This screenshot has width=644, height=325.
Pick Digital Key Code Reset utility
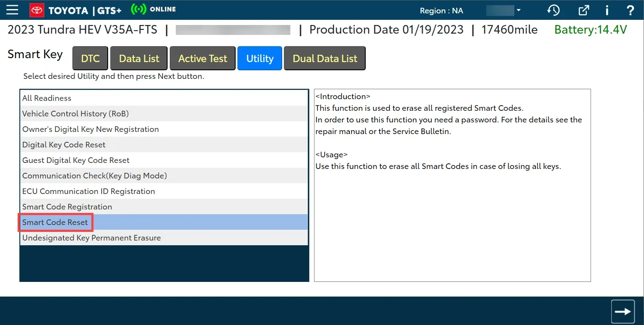pyautogui.click(x=164, y=144)
